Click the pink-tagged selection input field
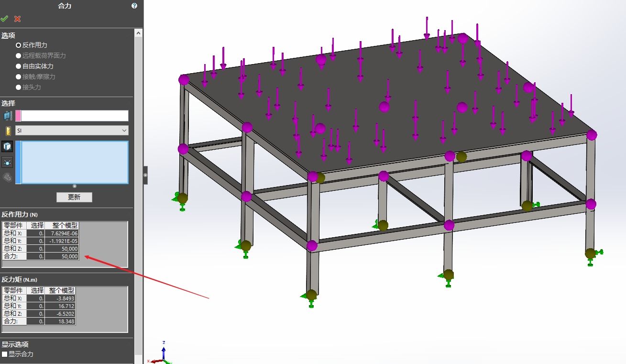 pos(72,116)
